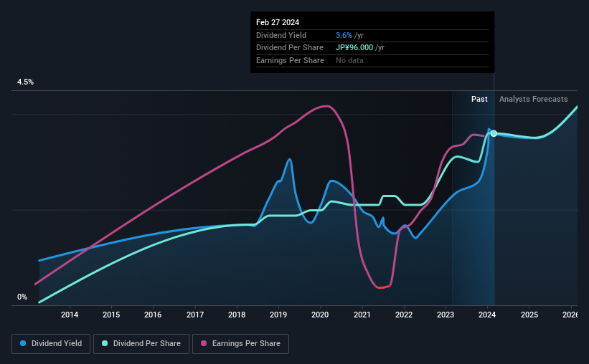Toggle the Earnings Per Share legend button
This screenshot has height=364, width=589.
coord(240,343)
